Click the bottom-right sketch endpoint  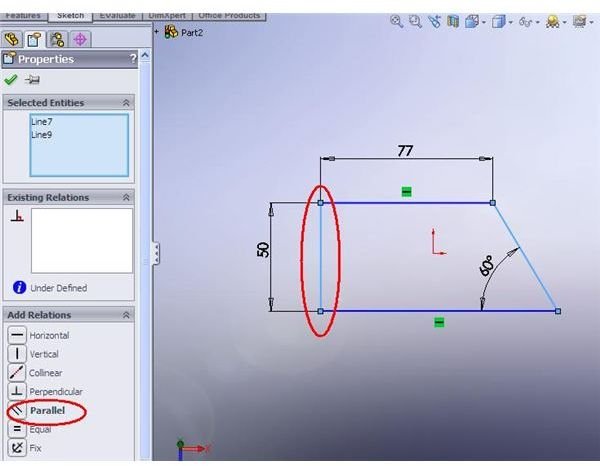pyautogui.click(x=558, y=311)
